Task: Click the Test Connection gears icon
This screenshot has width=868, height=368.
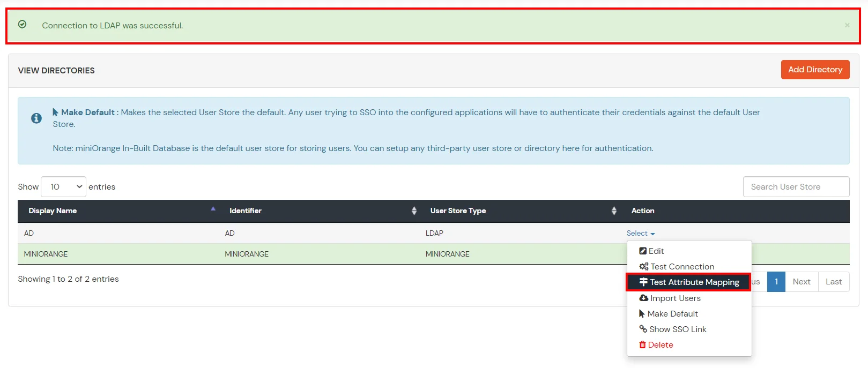Action: (x=643, y=266)
